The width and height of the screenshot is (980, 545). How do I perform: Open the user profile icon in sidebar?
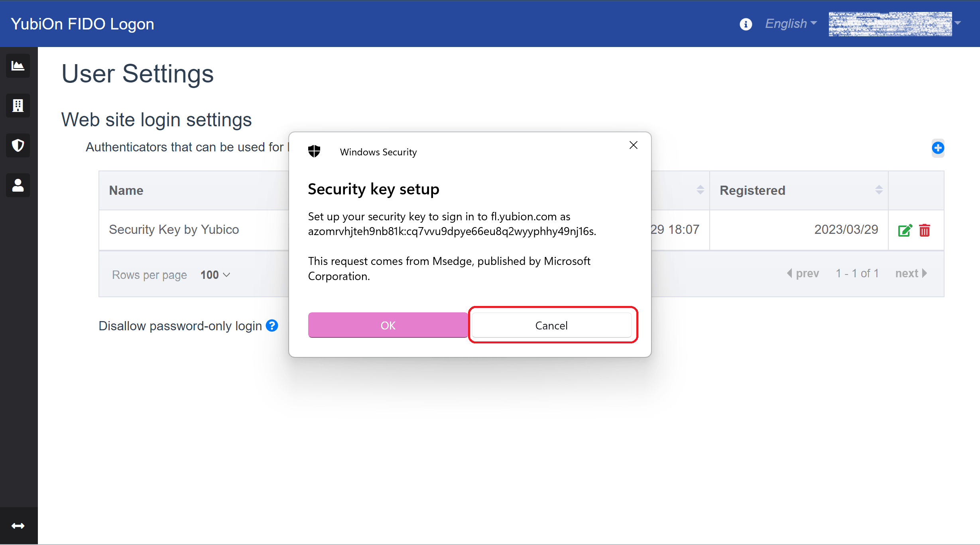pyautogui.click(x=18, y=185)
